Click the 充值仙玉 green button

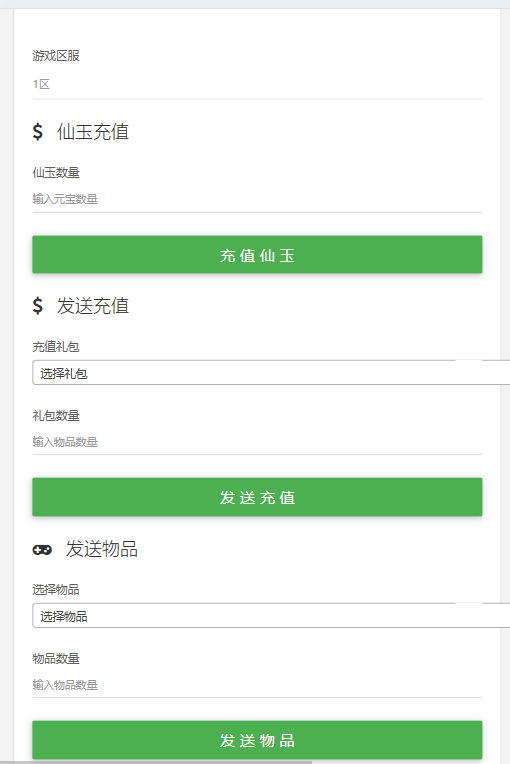click(x=257, y=255)
